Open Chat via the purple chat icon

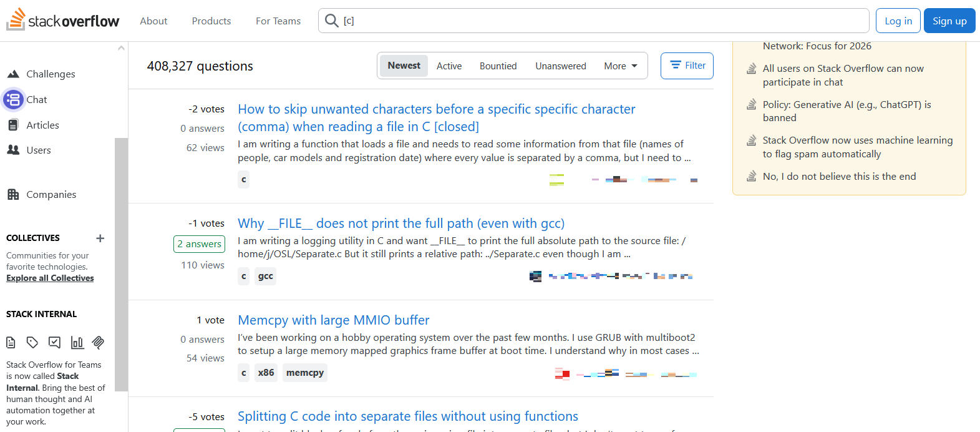pyautogui.click(x=13, y=99)
